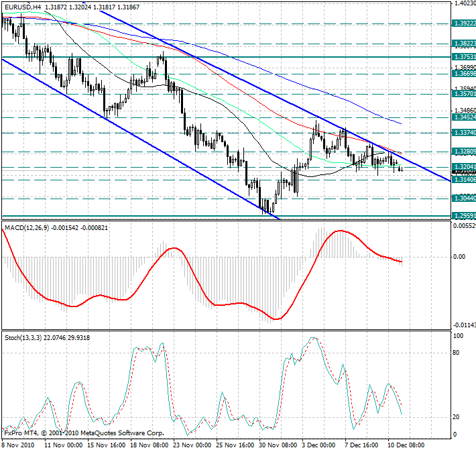
Task: Click the 25 Nov 16:00 time label
Action: (x=235, y=445)
